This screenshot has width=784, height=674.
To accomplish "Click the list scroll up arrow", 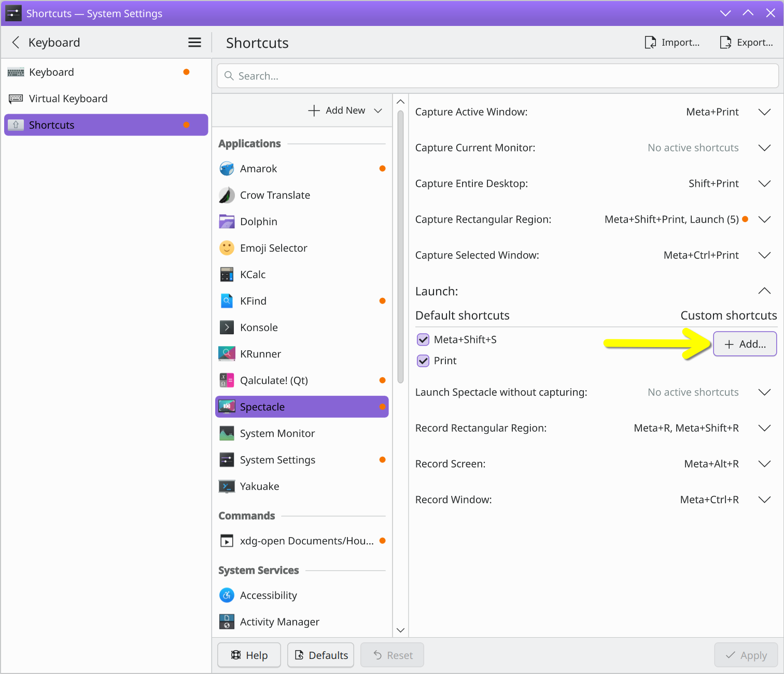I will 400,102.
